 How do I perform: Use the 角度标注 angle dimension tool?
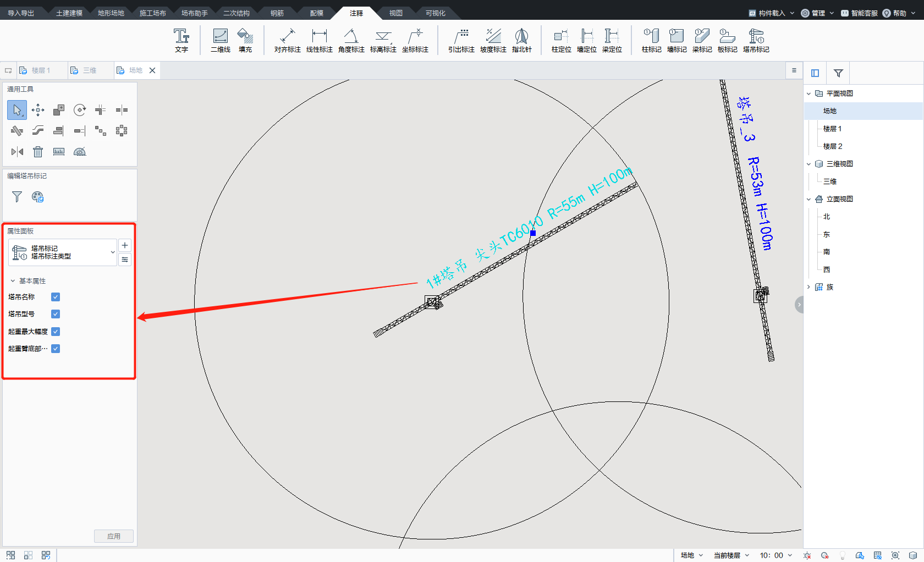pos(351,41)
